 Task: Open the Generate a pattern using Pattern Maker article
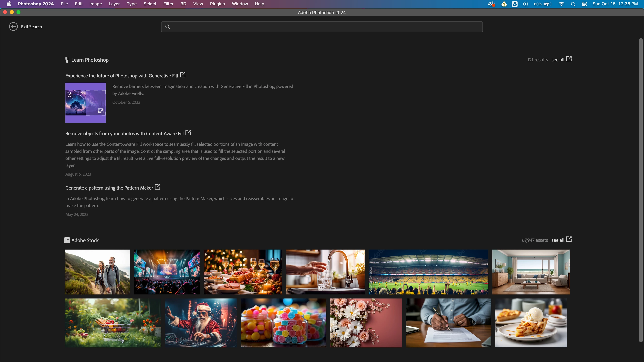point(109,188)
